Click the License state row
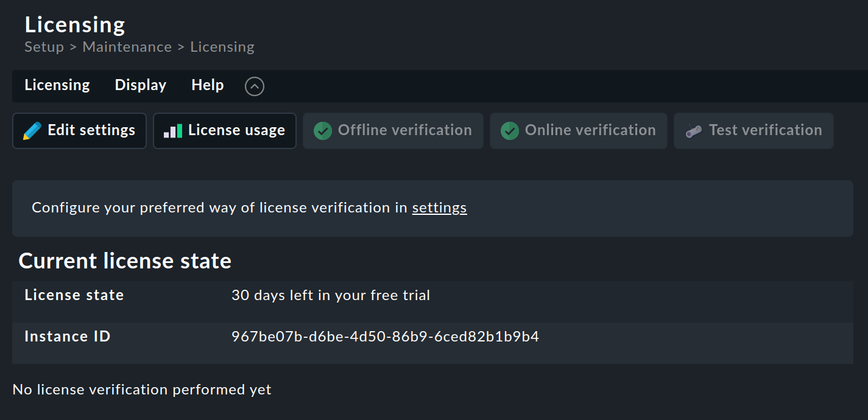 (330, 295)
